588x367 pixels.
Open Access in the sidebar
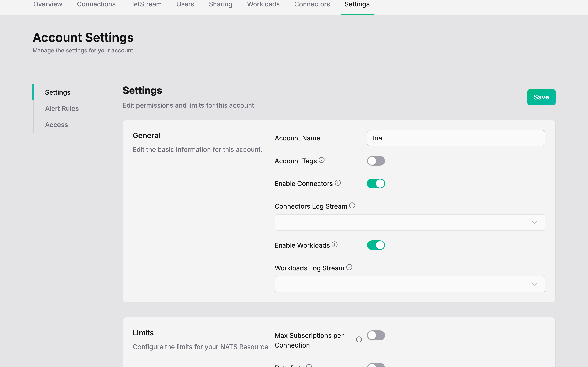[57, 125]
